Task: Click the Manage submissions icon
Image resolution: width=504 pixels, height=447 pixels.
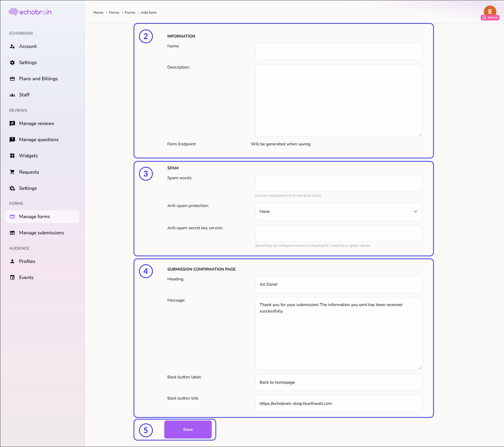Action: pyautogui.click(x=12, y=233)
